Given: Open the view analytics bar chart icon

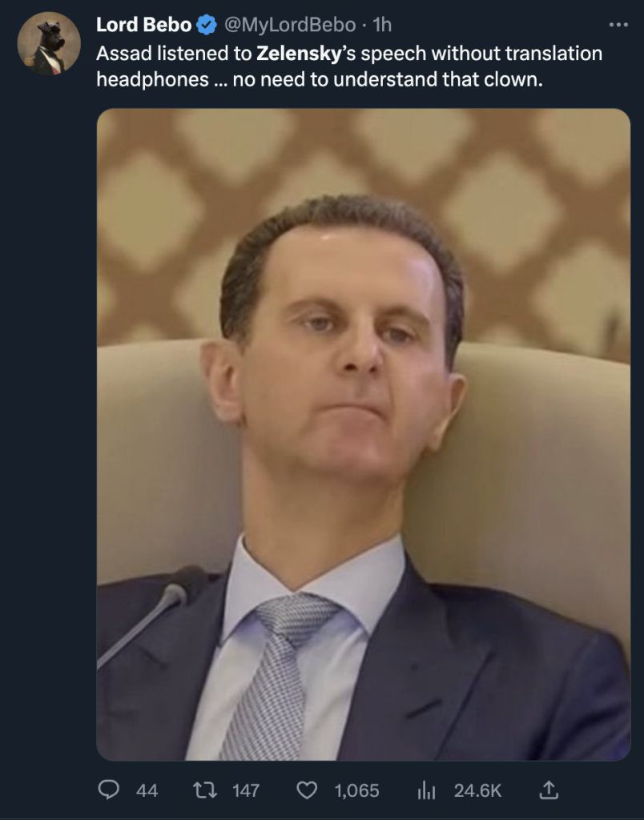Looking at the screenshot, I should tap(426, 790).
